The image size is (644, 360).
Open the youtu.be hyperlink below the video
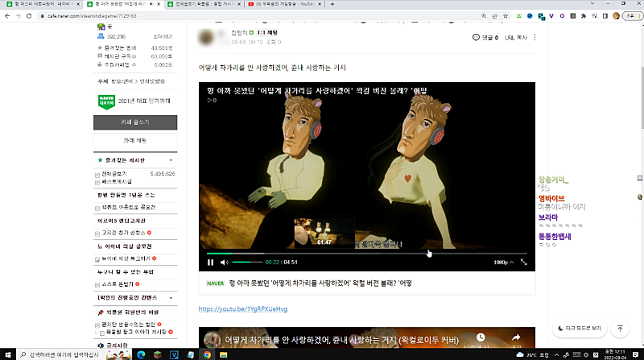(x=243, y=309)
